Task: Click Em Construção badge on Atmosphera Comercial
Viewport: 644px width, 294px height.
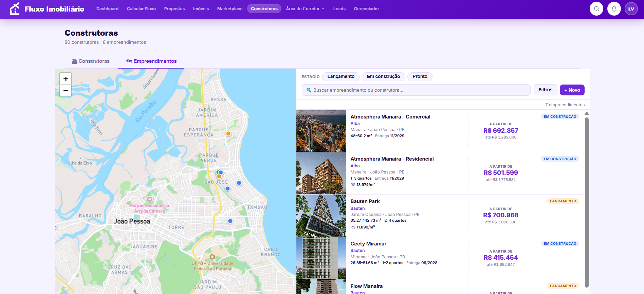Action: tap(560, 117)
